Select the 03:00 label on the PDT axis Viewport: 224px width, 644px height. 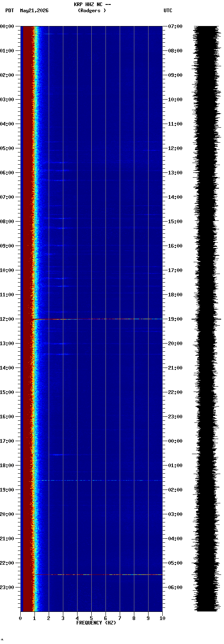7,100
